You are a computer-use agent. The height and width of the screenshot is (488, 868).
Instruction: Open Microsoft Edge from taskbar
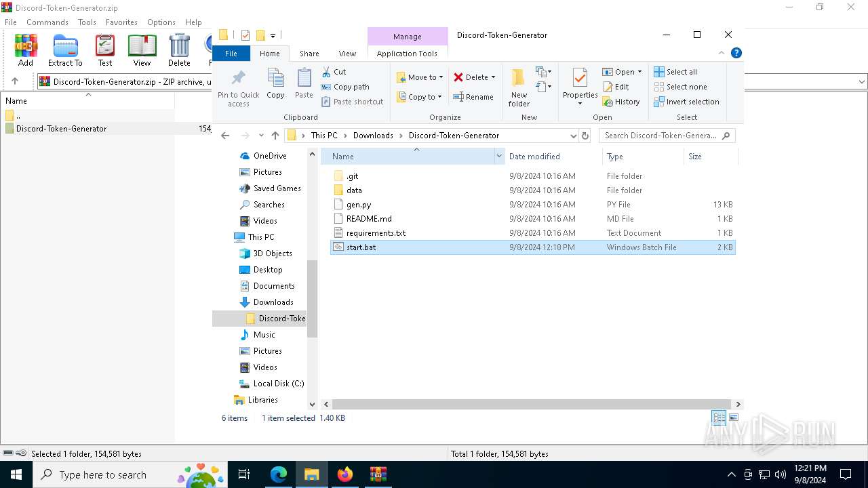pyautogui.click(x=279, y=474)
